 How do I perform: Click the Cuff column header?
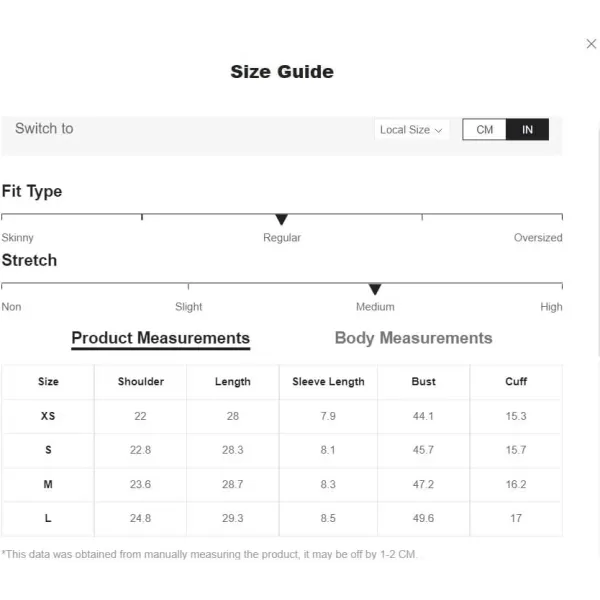point(516,382)
